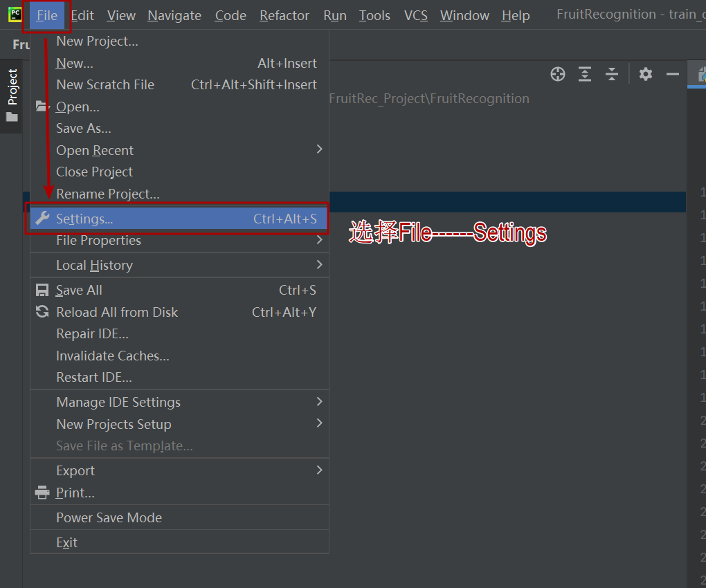Click the wrench icon beside Settings
The width and height of the screenshot is (706, 588).
tap(42, 218)
